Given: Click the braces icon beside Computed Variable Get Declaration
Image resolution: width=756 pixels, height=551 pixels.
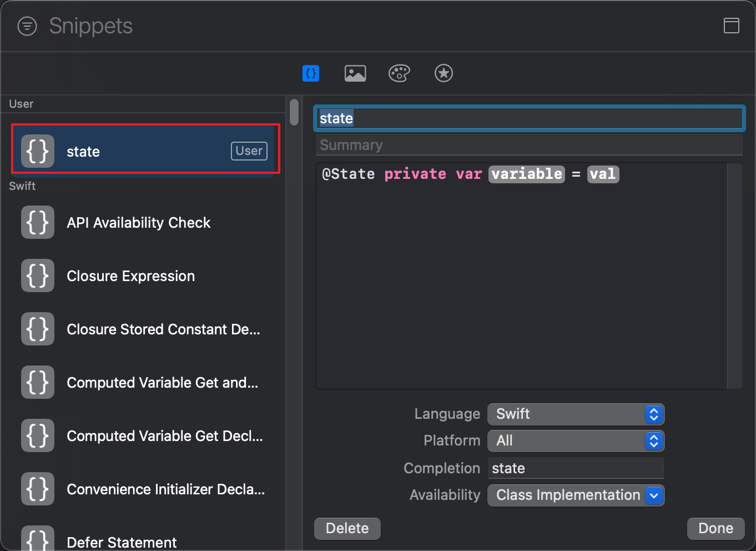Looking at the screenshot, I should 37,435.
